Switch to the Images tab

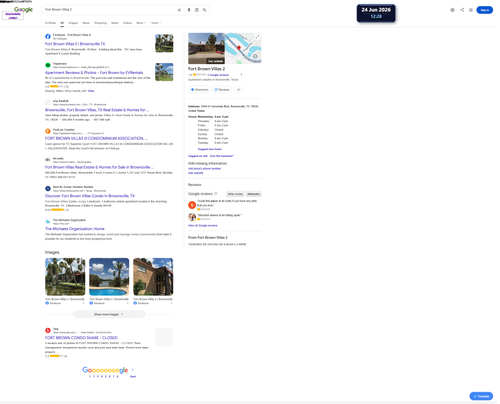click(73, 23)
